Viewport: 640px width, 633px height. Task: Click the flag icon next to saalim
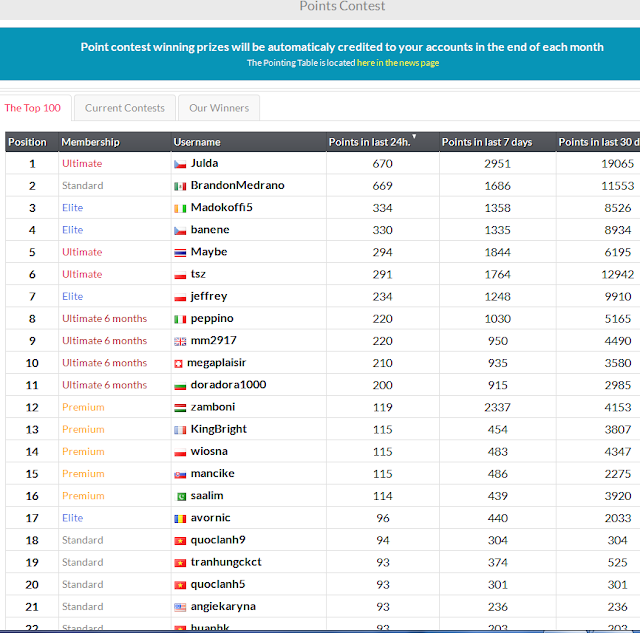pyautogui.click(x=180, y=496)
